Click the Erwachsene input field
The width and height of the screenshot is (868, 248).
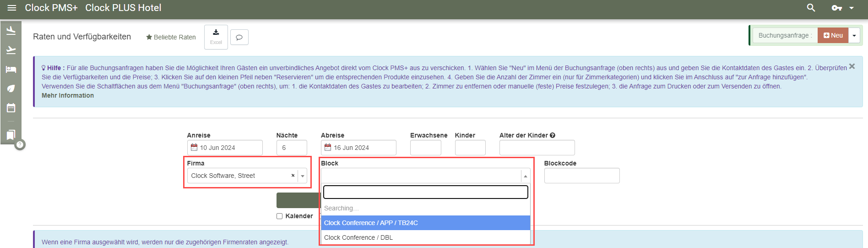(x=426, y=148)
